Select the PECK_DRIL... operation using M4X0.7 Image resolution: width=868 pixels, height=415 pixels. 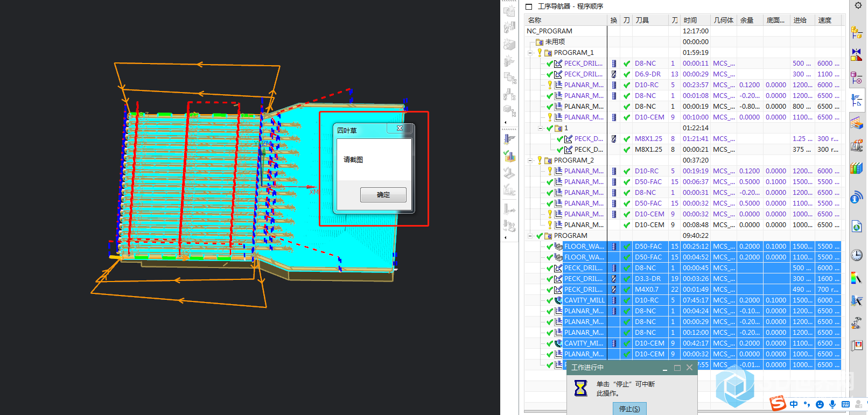click(x=583, y=290)
